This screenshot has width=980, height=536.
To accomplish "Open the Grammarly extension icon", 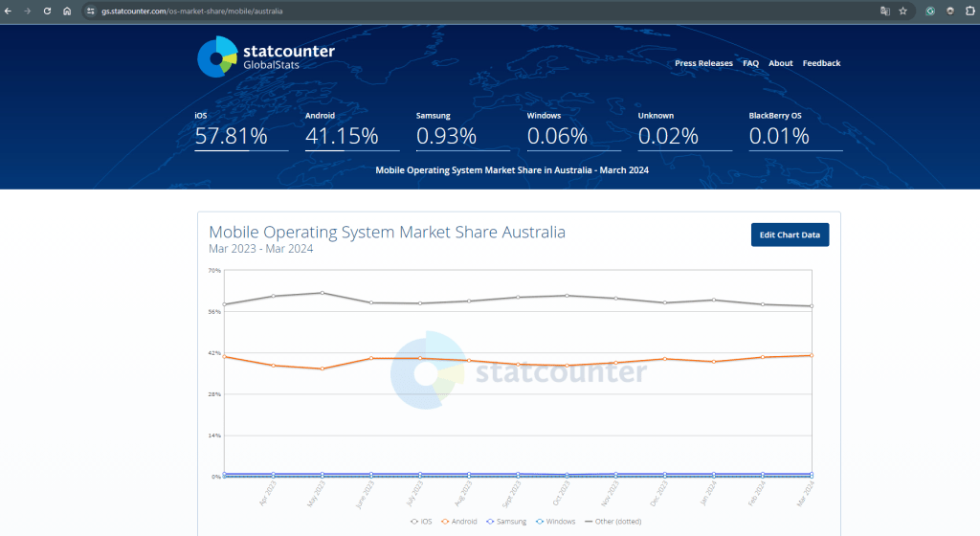I will [930, 11].
